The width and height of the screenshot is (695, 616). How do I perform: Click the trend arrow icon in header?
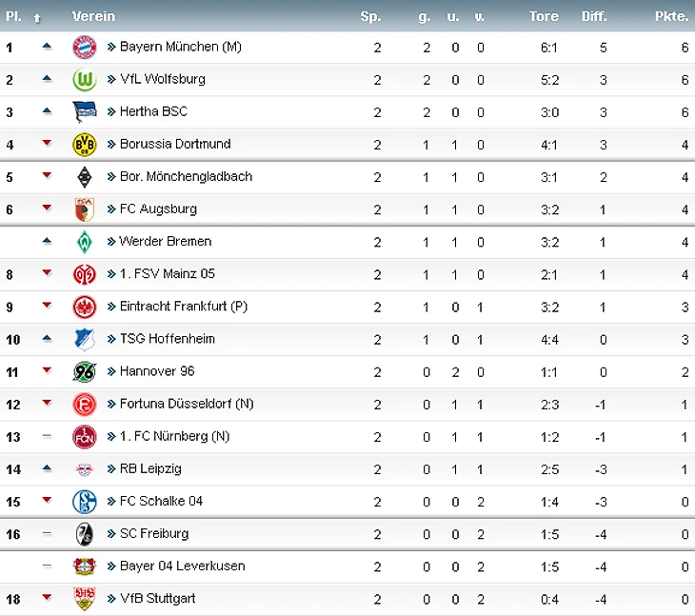click(37, 17)
